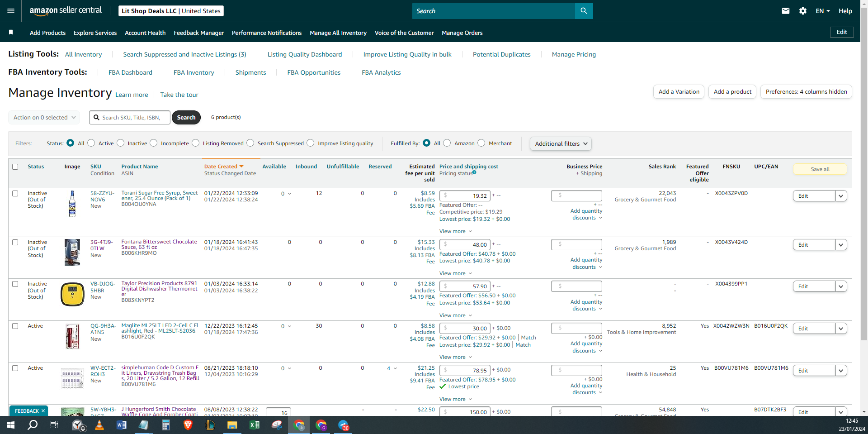Expand Edit dropdown arrow for Torani row

click(841, 196)
